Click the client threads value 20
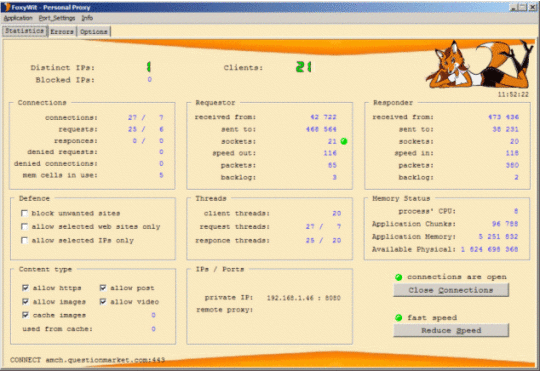 point(336,213)
